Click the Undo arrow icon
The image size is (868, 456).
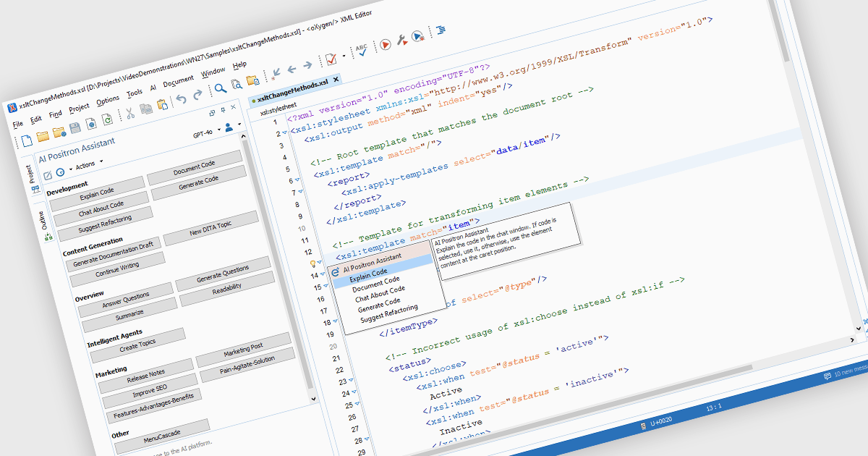coord(181,101)
